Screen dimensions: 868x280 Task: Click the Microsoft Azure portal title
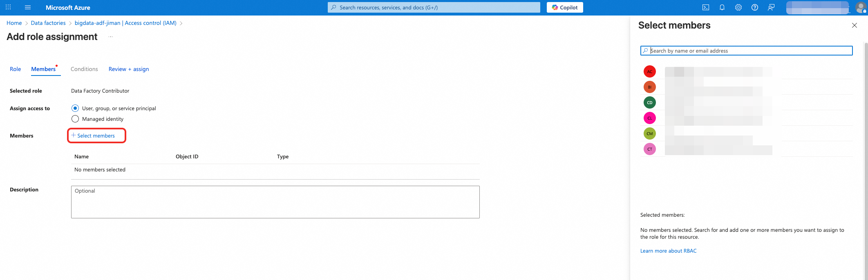tap(68, 7)
